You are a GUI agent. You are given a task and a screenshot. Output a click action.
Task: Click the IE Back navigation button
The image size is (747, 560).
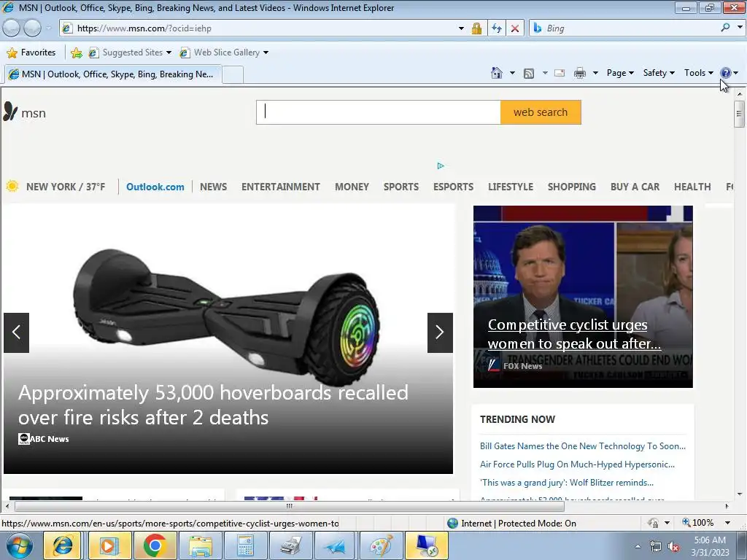pyautogui.click(x=12, y=28)
